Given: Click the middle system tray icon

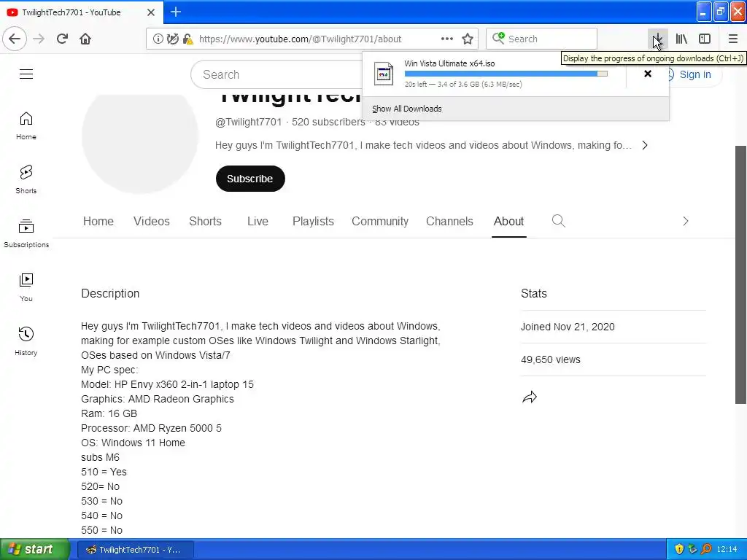Looking at the screenshot, I should [x=693, y=549].
